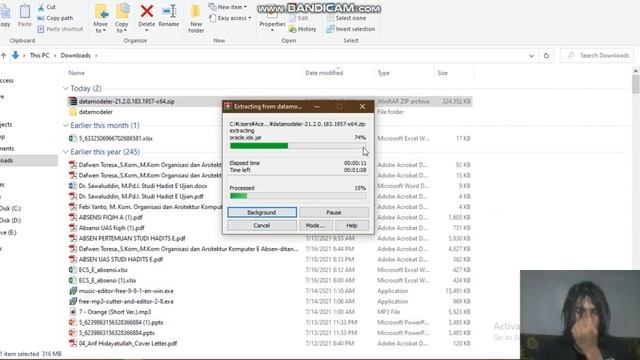
Task: Select Disk (D:) in navigation pane
Action: (10, 220)
